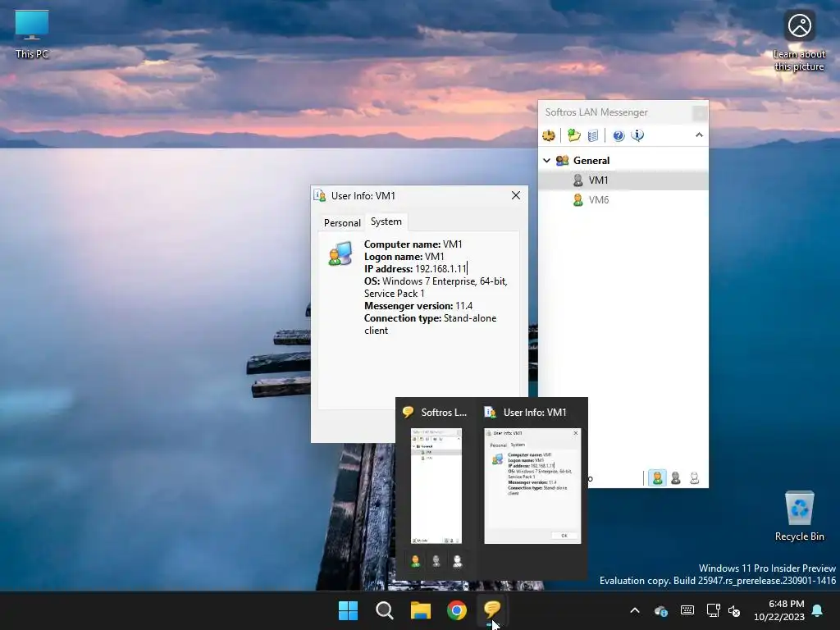Click Softros LAN Messenger taskbar icon

click(x=492, y=609)
